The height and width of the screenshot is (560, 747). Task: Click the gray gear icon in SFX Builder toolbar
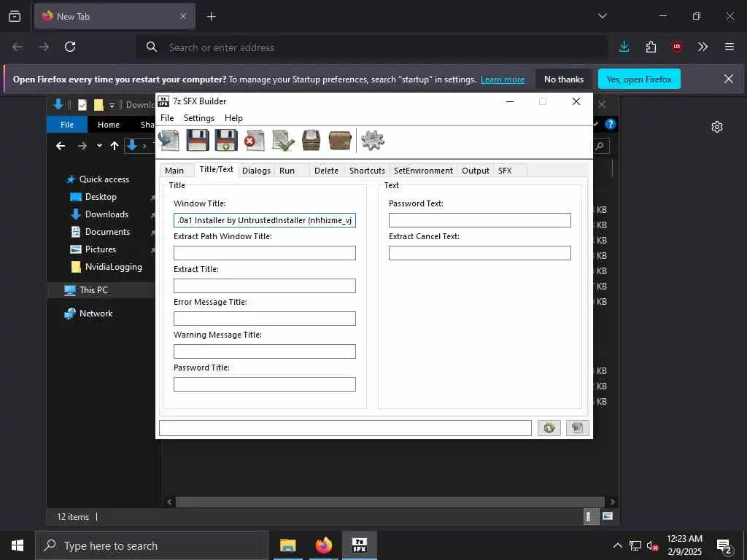pyautogui.click(x=373, y=141)
